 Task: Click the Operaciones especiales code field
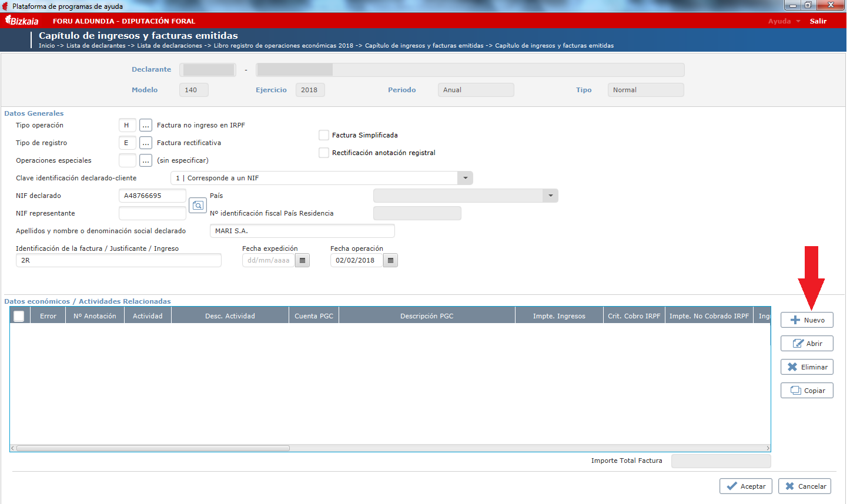point(128,160)
